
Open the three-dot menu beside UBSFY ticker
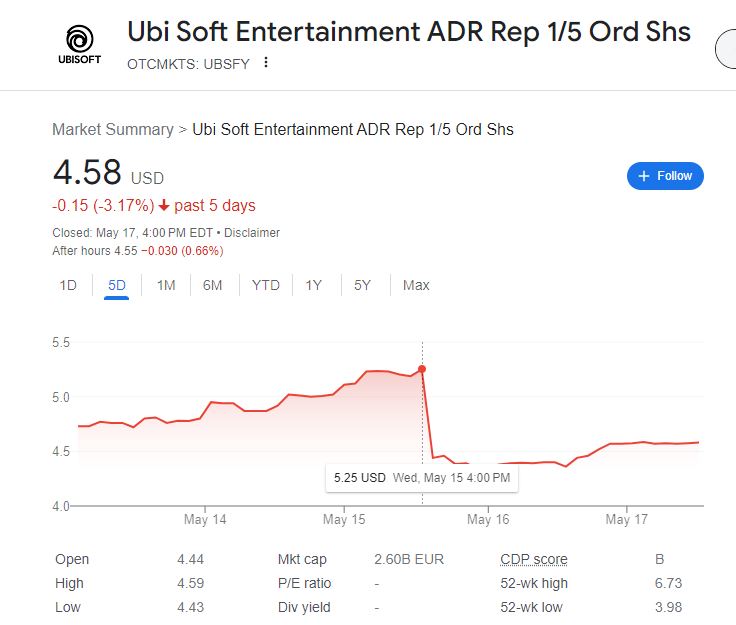(266, 62)
